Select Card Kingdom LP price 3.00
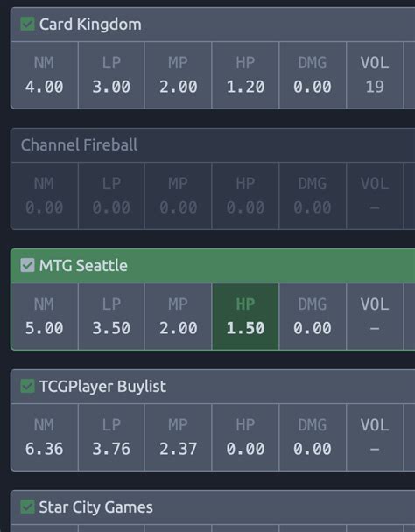The height and width of the screenshot is (532, 415). tap(111, 75)
